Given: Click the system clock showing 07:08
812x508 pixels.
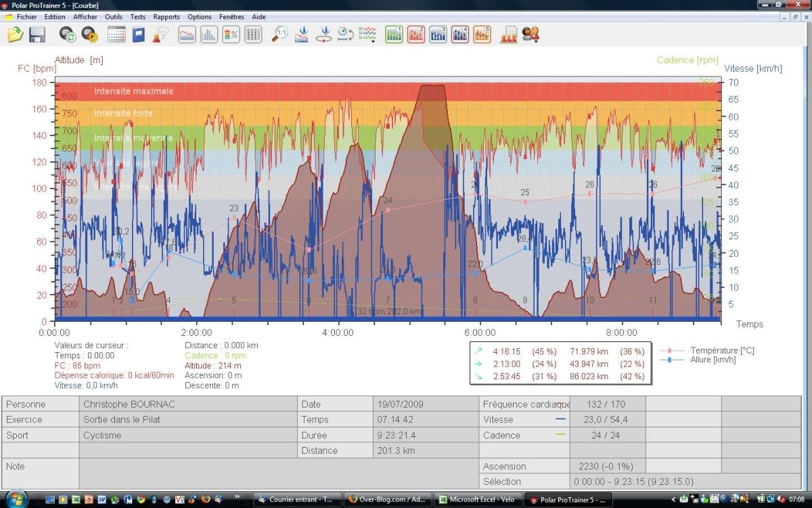Looking at the screenshot, I should pyautogui.click(x=796, y=499).
